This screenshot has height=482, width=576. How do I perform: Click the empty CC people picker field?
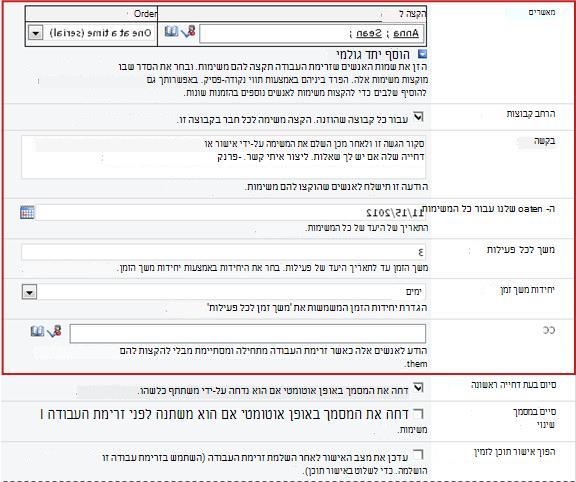point(248,334)
